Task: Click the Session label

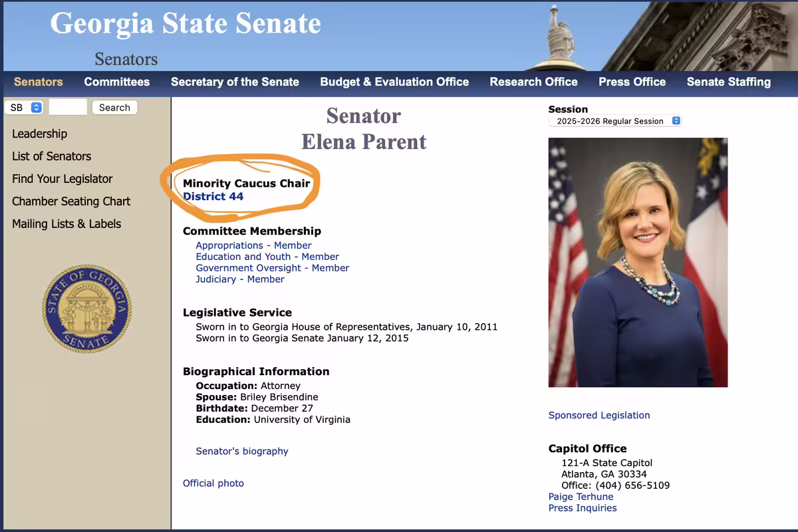Action: pyautogui.click(x=568, y=109)
